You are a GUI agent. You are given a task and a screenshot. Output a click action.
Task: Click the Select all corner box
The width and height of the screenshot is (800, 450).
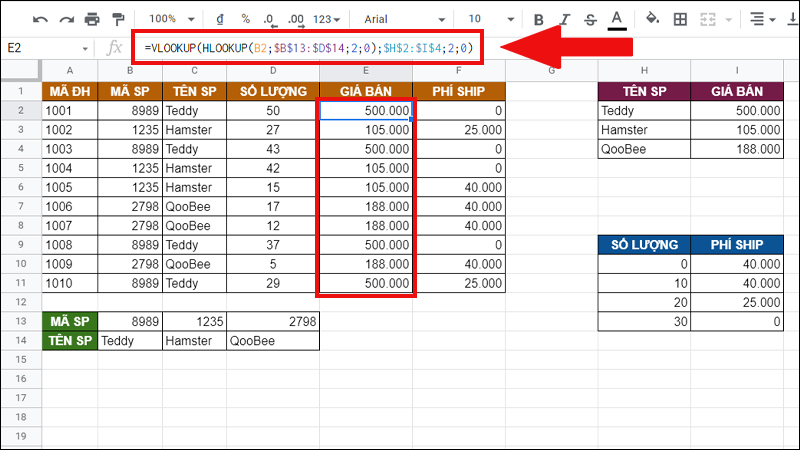pyautogui.click(x=20, y=70)
